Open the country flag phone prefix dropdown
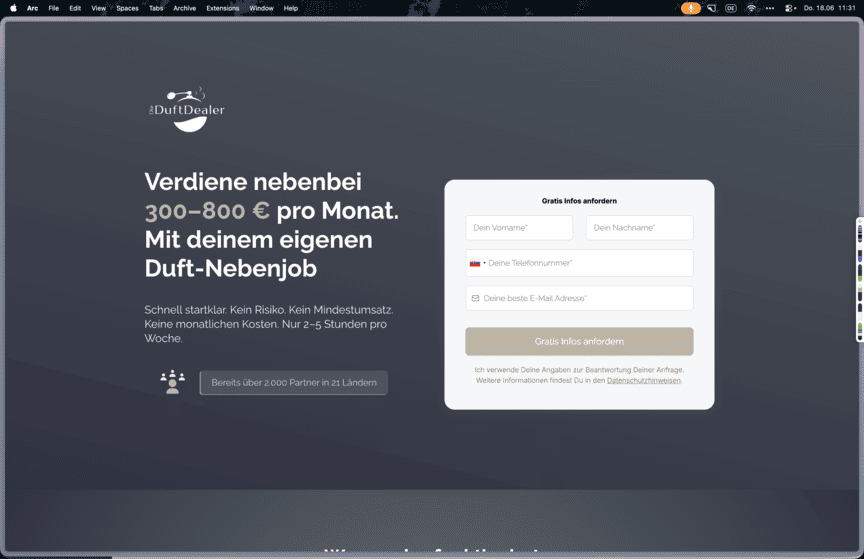This screenshot has height=559, width=864. (x=477, y=264)
